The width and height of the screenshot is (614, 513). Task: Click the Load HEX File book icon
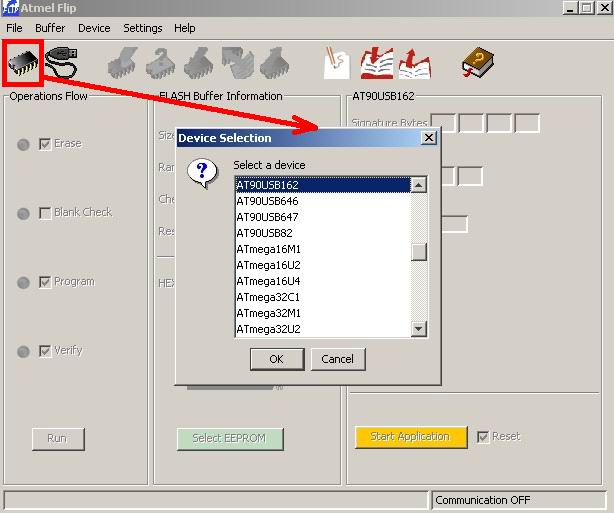[x=377, y=63]
